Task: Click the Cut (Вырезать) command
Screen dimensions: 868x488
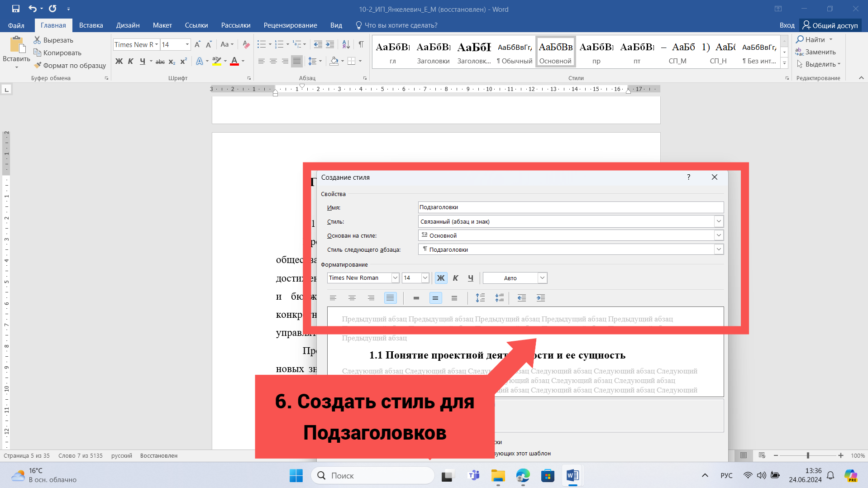Action: 53,40
